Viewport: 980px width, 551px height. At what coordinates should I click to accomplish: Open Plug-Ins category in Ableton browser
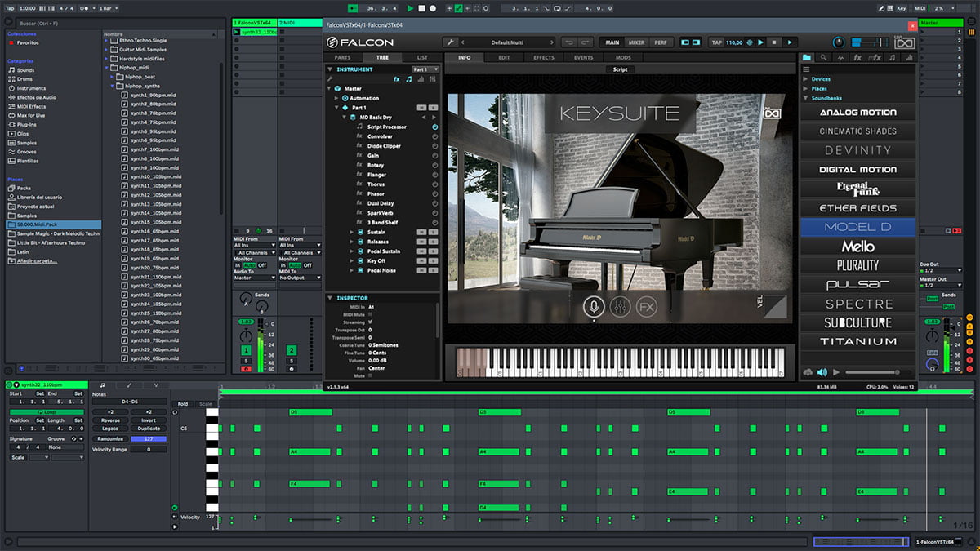[27, 124]
